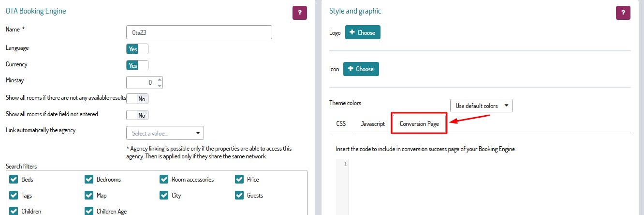Click the Minstay increase arrow
644x215 pixels.
click(160, 79)
